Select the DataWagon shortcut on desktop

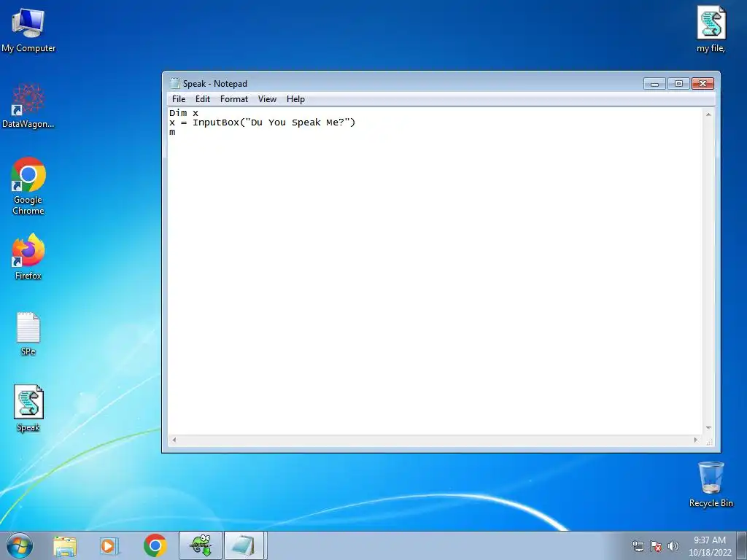28,106
